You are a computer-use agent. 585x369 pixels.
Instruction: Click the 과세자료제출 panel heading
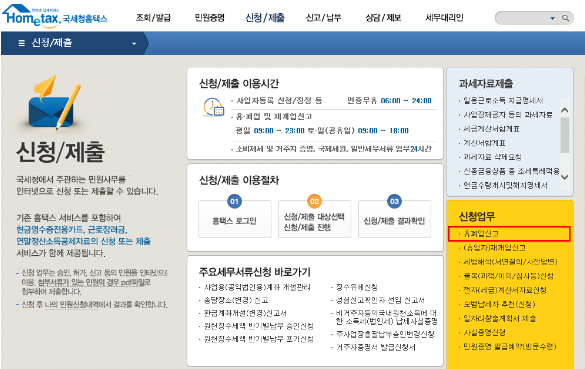pyautogui.click(x=486, y=84)
